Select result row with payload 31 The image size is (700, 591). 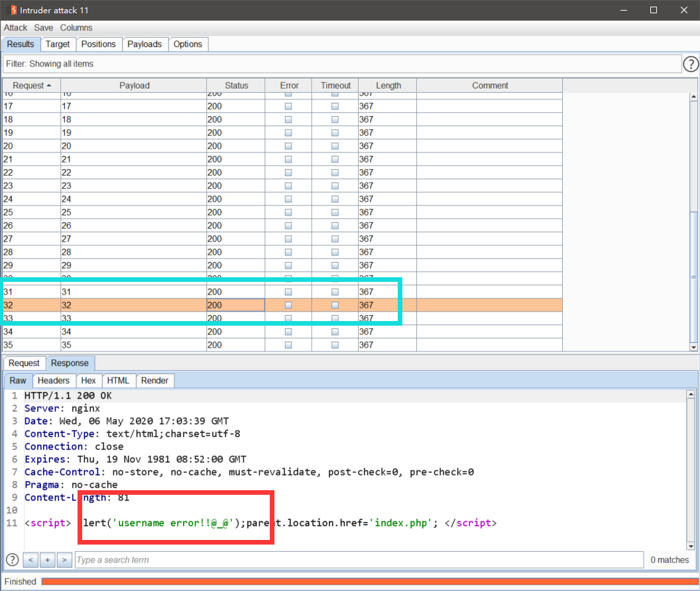(x=282, y=292)
